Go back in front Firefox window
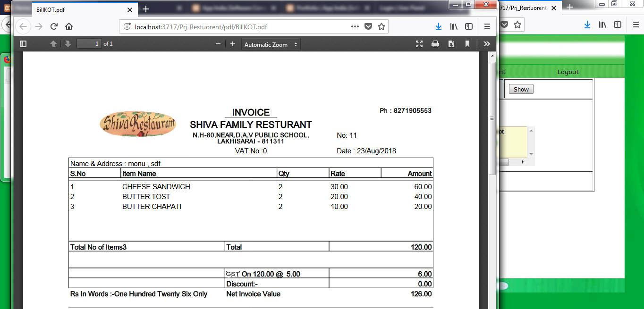644x309 pixels. [x=23, y=26]
